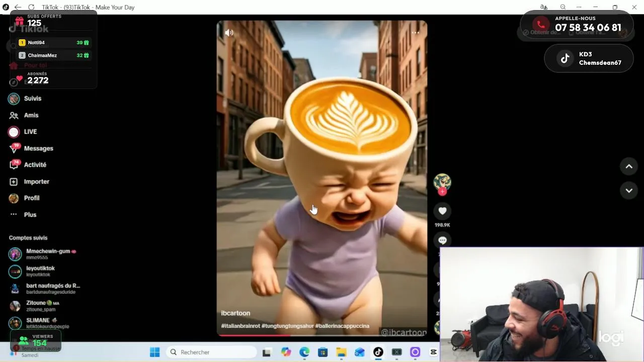644x362 pixels.
Task: Open Microsoft Edge from the taskbar
Action: [304, 352]
